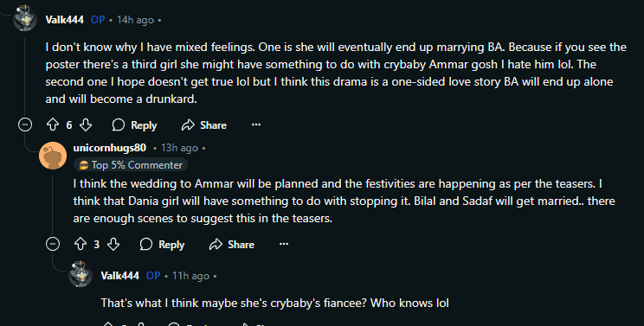
Task: Downvote Valk444's comment with 6 points
Action: (86, 125)
